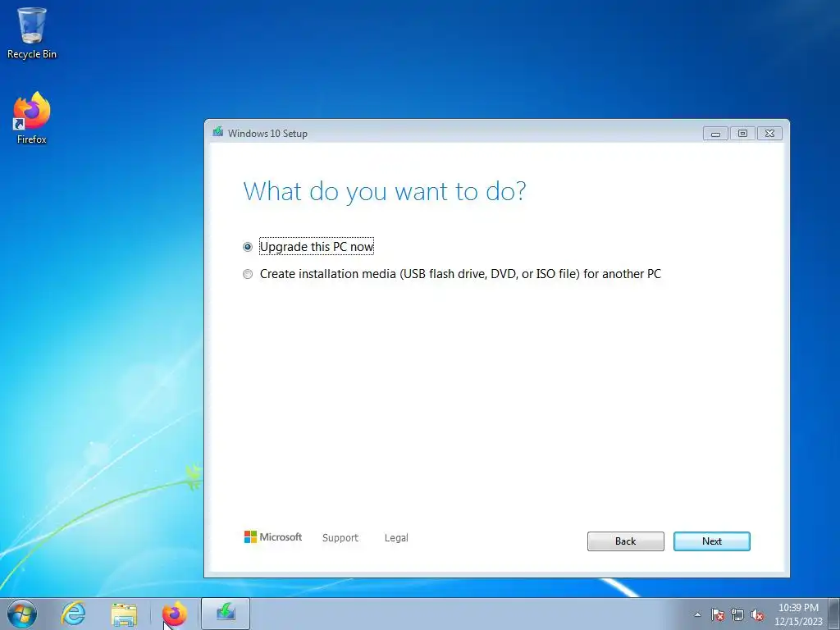Minimize the Windows 10 Setup window
The width and height of the screenshot is (840, 630).
(715, 134)
